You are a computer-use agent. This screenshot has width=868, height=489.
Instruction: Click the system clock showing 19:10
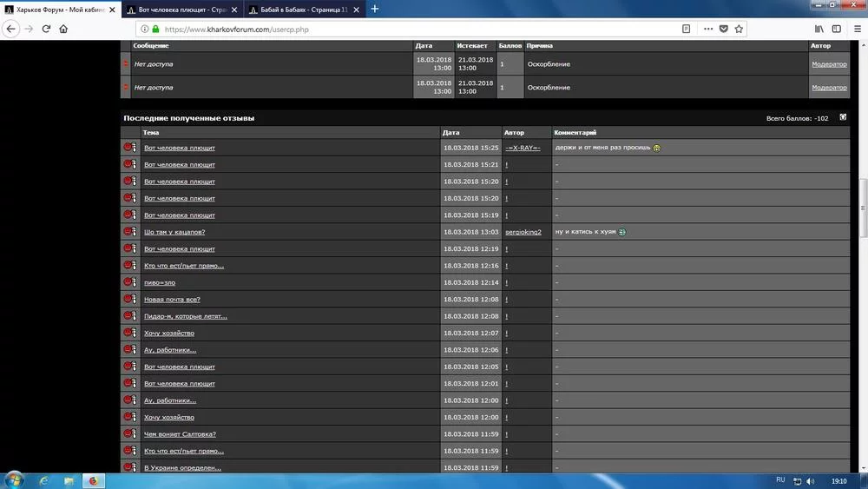[838, 481]
